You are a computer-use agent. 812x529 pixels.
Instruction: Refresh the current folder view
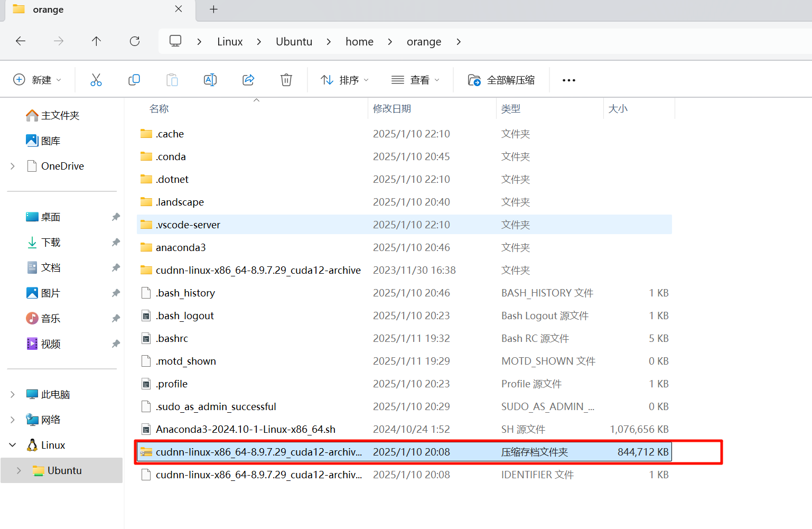pyautogui.click(x=135, y=41)
